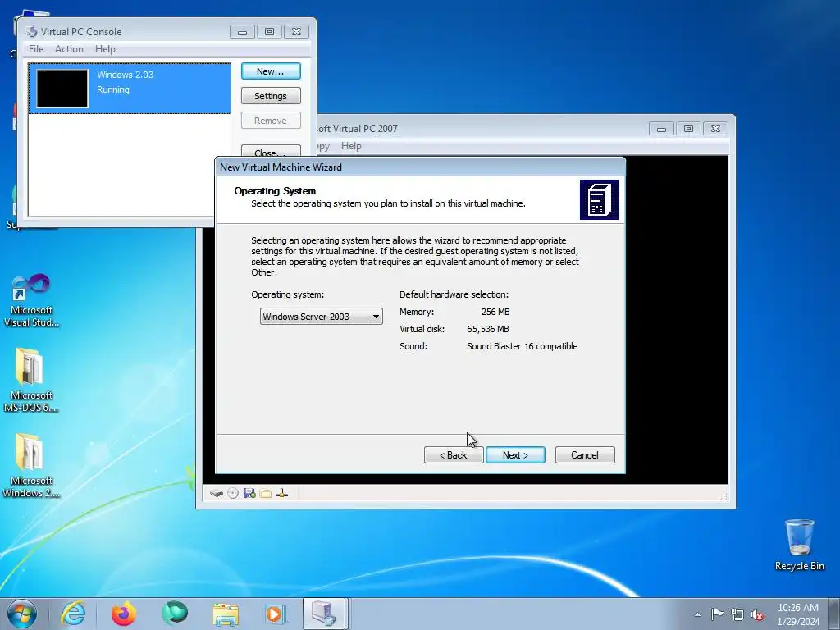Viewport: 840px width, 630px height.
Task: Click the Back button in wizard
Action: click(453, 454)
